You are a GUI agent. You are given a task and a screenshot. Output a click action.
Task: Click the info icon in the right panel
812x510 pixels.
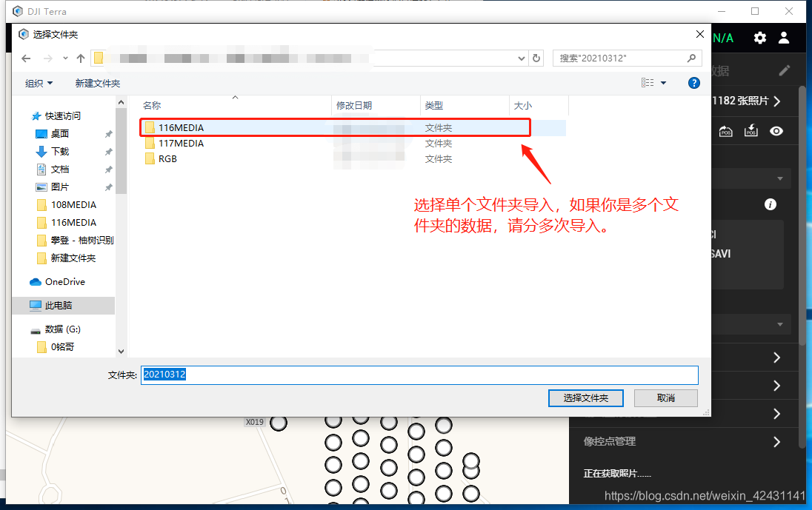coord(770,205)
